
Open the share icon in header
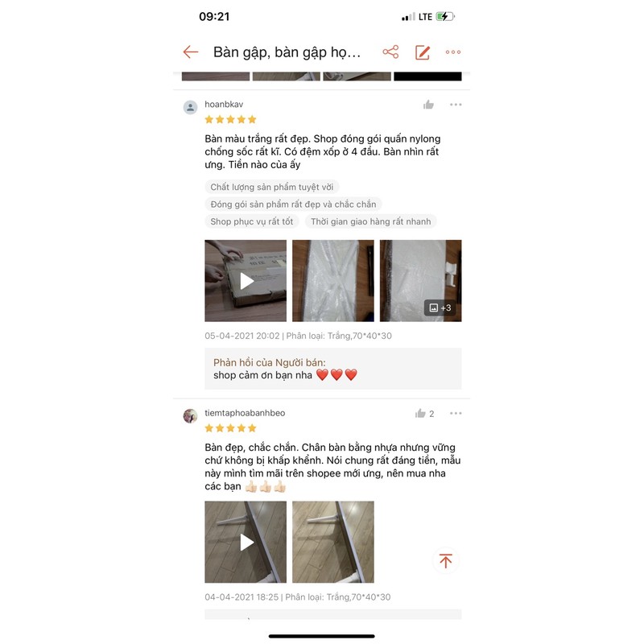(390, 52)
